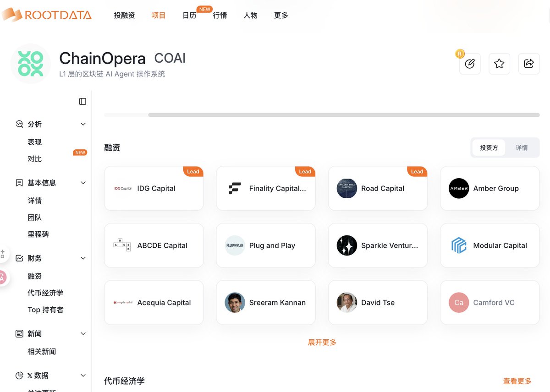Click the 'ABCDE Capital' investor name

click(162, 245)
